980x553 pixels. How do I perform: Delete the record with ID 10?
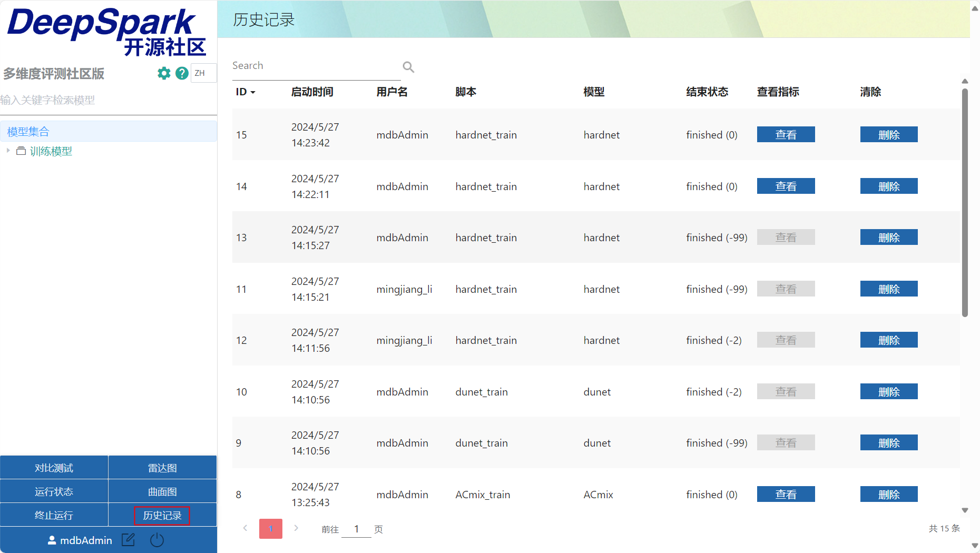888,392
